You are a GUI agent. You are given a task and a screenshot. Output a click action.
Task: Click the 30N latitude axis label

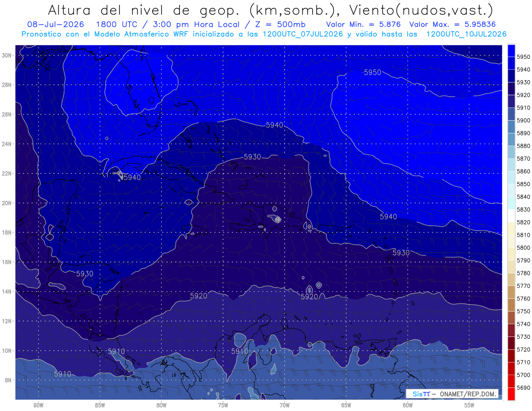(x=7, y=55)
